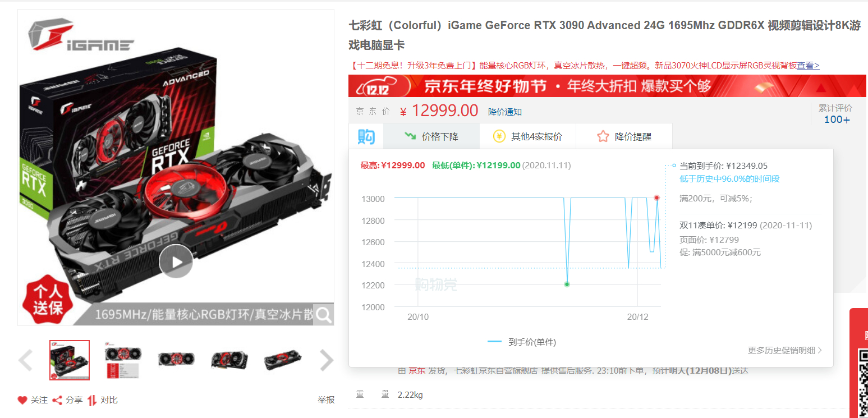Image resolution: width=868 pixels, height=418 pixels.
Task: Open the magnifier on product image
Action: (x=324, y=315)
